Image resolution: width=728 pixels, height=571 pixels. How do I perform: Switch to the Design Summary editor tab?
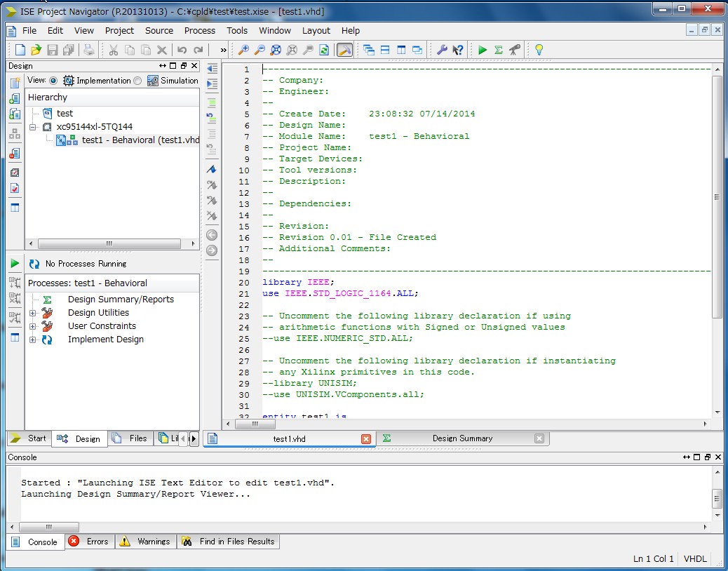(x=462, y=438)
